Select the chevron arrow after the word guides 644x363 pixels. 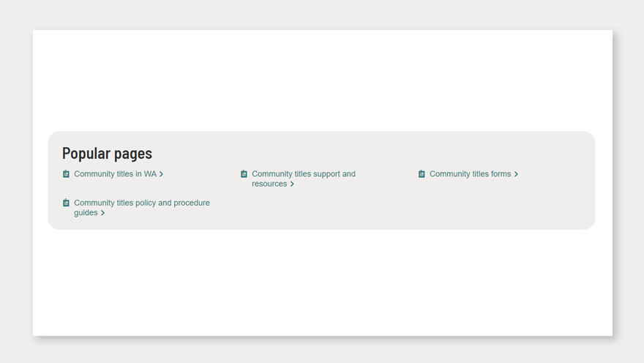102,213
